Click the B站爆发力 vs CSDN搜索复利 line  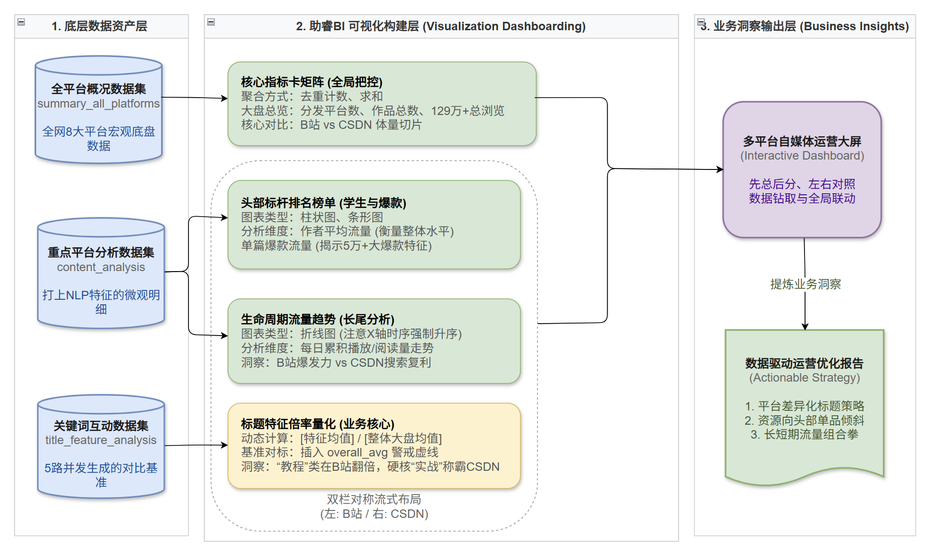point(336,363)
